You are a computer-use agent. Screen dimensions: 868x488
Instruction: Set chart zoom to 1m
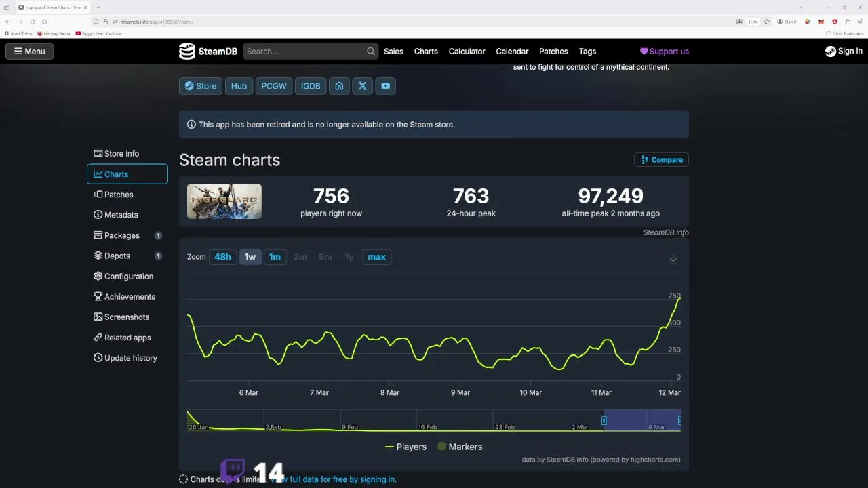275,257
